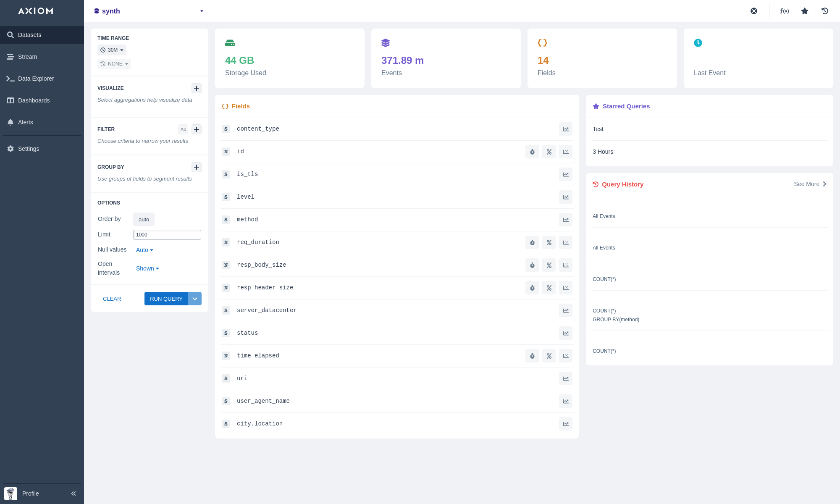
Task: Open query history icon in top bar
Action: click(x=825, y=11)
